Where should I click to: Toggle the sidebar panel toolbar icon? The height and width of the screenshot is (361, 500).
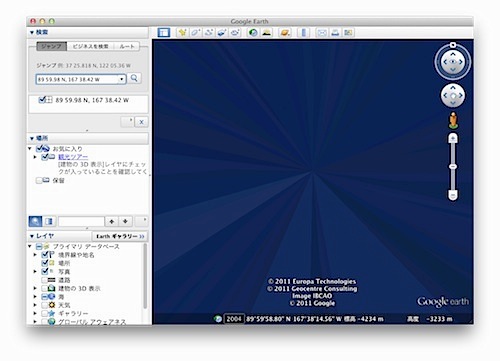164,33
